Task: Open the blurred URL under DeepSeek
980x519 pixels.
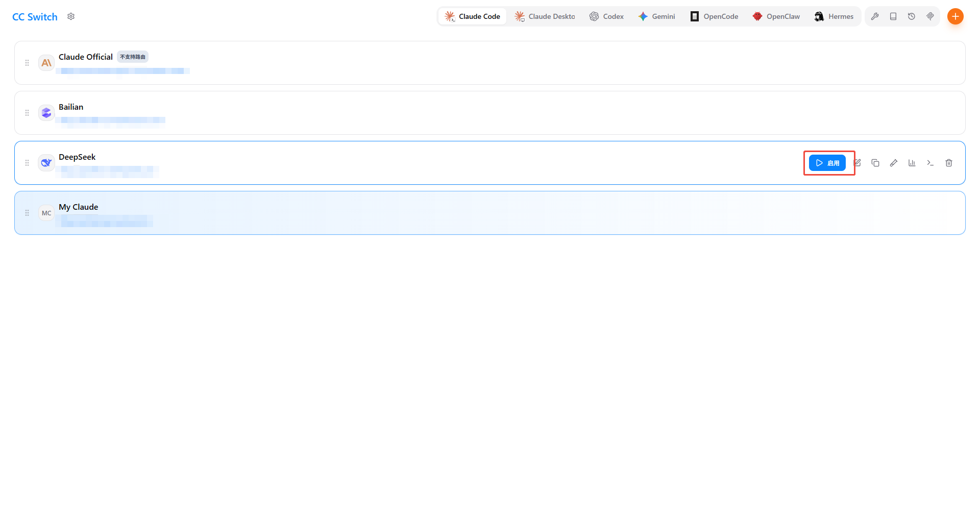Action: point(108,170)
